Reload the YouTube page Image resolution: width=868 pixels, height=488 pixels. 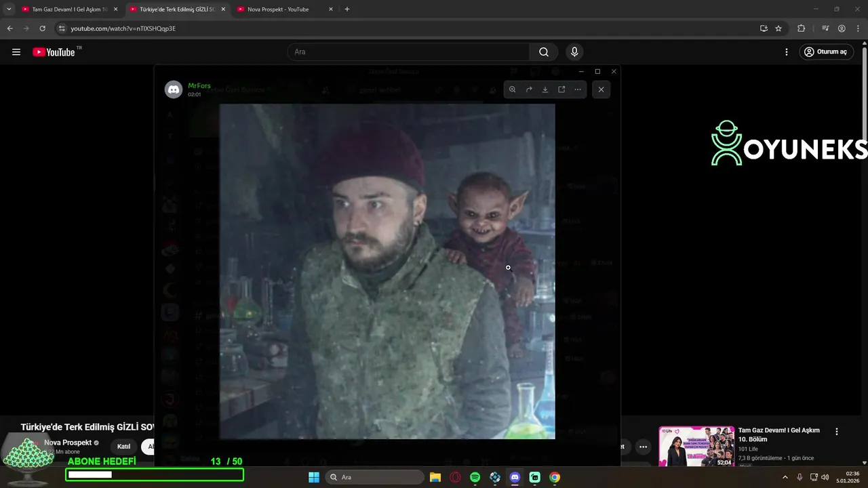[x=42, y=28]
